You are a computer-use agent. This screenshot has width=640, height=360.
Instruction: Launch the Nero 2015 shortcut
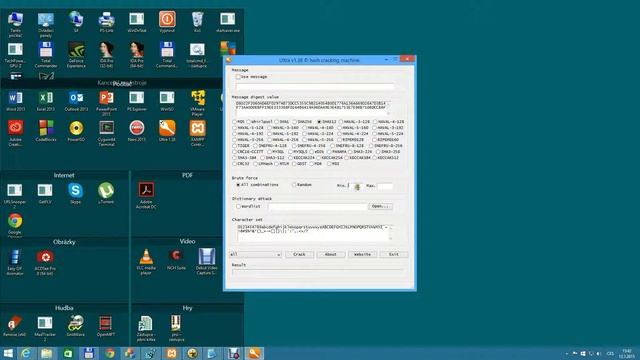(x=137, y=131)
